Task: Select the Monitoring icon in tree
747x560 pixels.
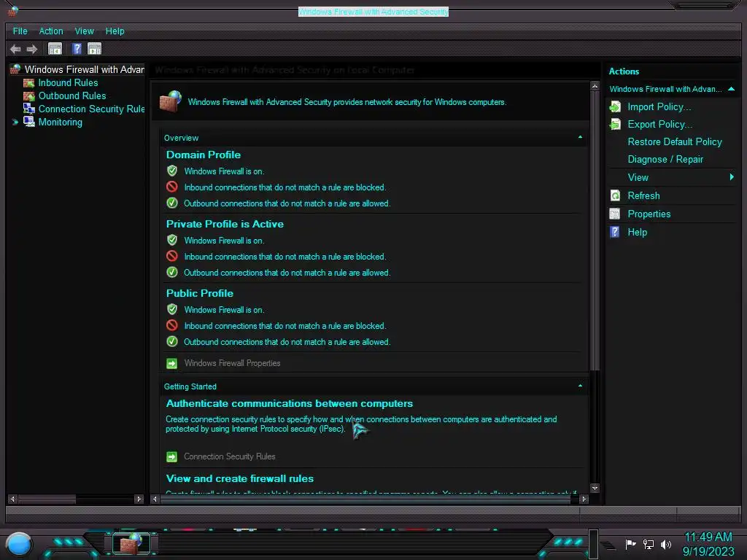Action: [29, 122]
